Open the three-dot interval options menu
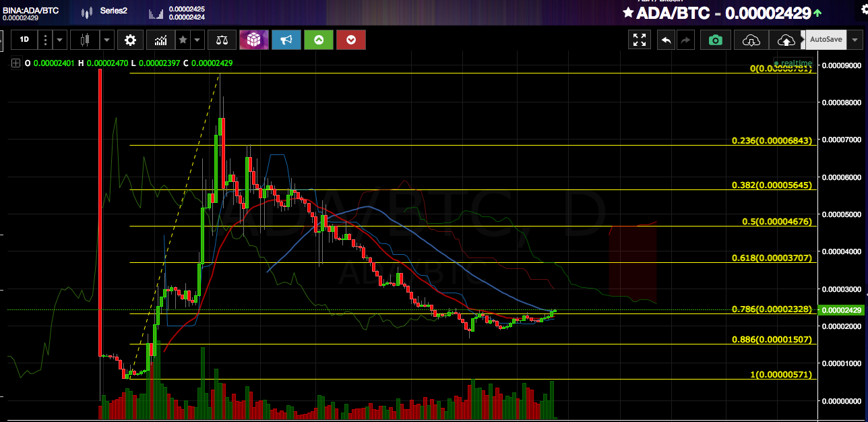 [44, 40]
